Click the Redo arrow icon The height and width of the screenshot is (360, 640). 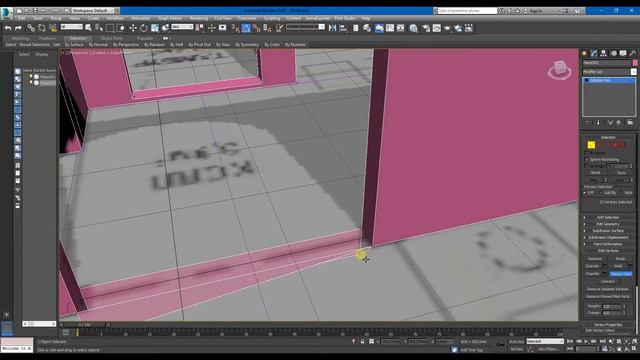point(18,28)
